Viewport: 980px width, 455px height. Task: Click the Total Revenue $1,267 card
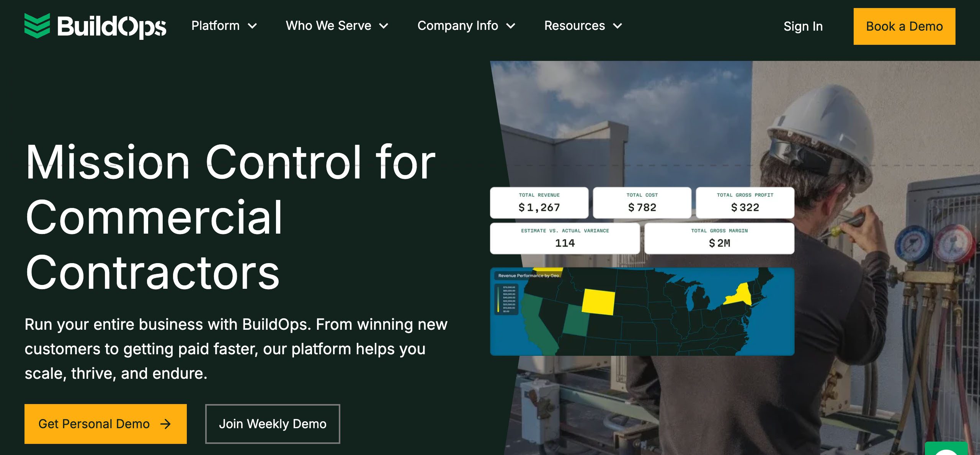(539, 203)
